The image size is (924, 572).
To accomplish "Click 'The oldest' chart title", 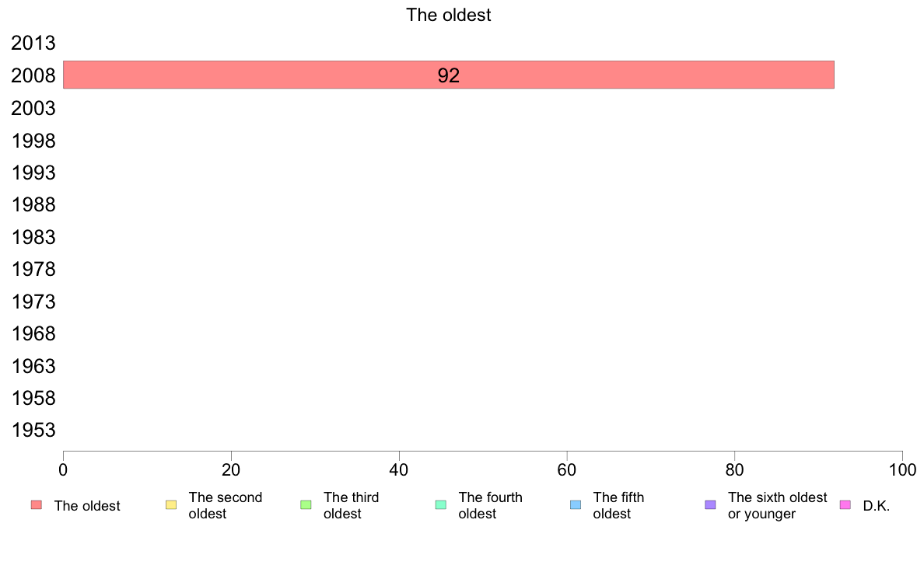I will click(449, 15).
